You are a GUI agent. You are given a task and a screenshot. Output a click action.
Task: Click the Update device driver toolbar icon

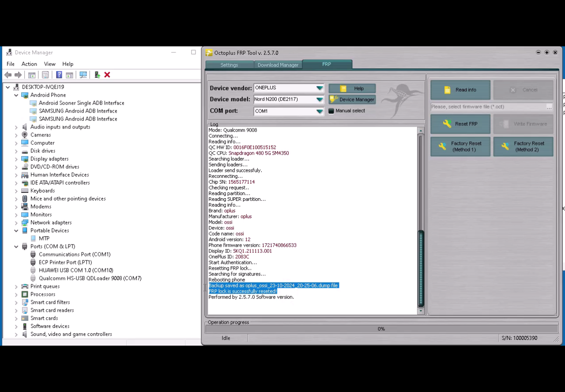[97, 75]
